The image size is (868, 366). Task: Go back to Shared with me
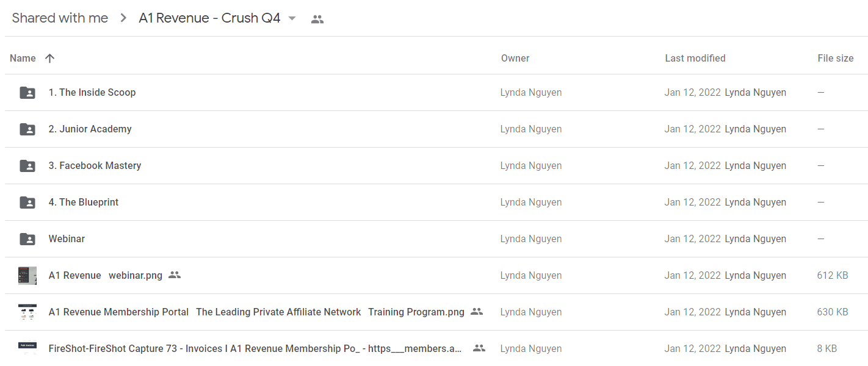click(60, 18)
